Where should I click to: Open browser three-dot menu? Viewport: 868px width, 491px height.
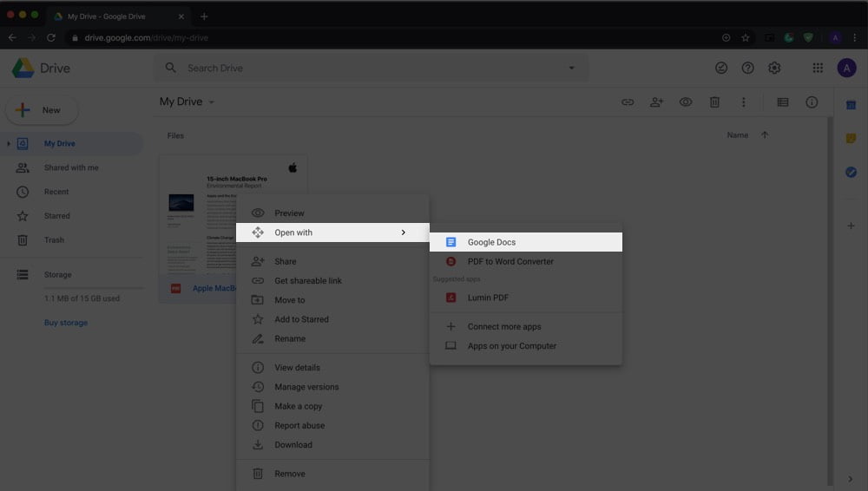pos(855,37)
